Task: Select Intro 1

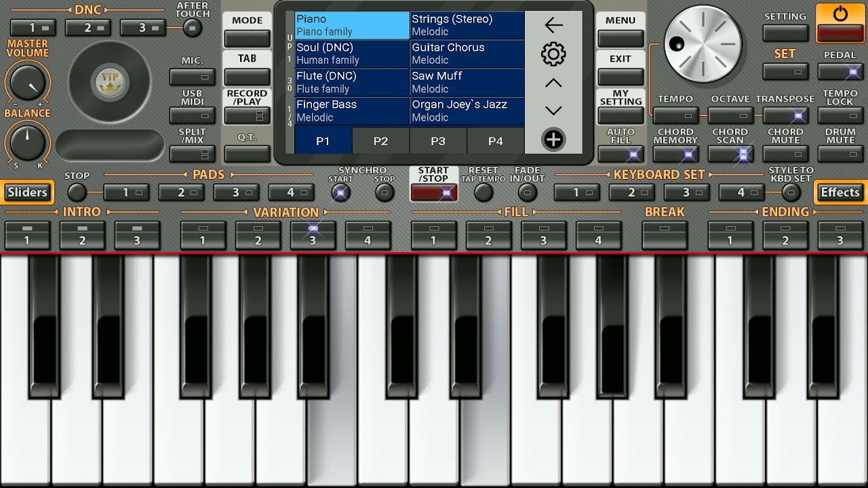Action: (27, 235)
